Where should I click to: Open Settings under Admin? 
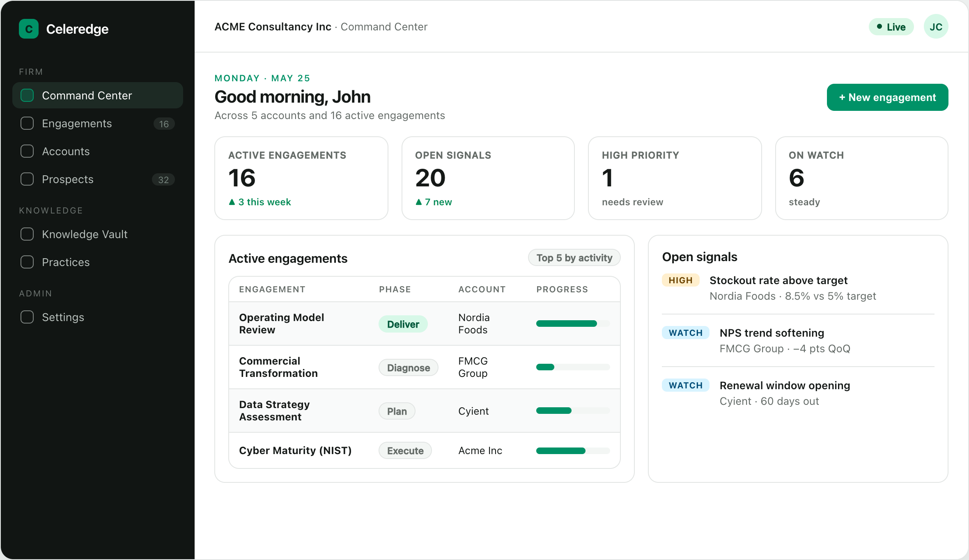point(98,317)
